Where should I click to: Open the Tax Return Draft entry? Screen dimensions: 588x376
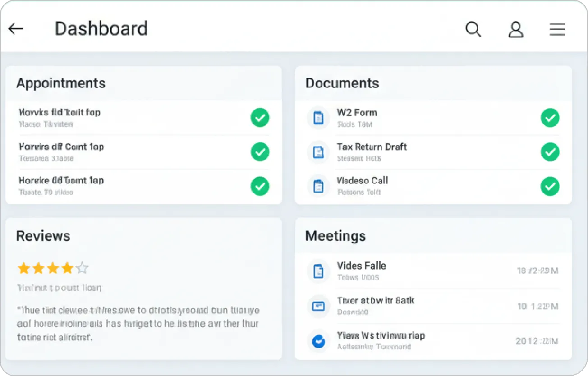372,147
